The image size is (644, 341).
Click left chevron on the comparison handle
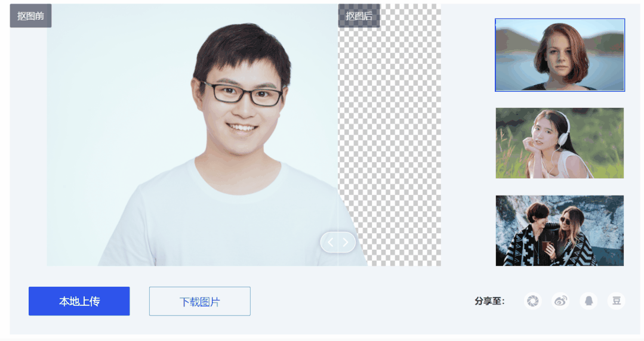coord(331,243)
